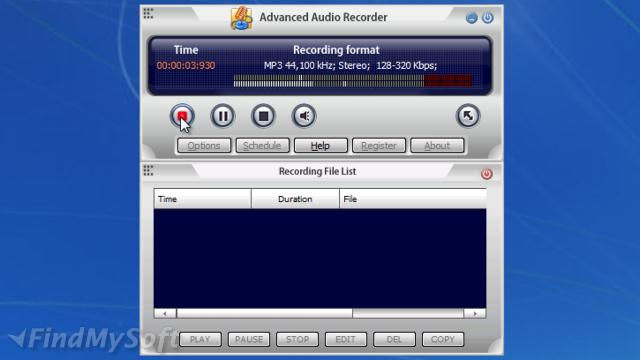Click the COPY button under the file list
This screenshot has height=360, width=640.
click(443, 339)
